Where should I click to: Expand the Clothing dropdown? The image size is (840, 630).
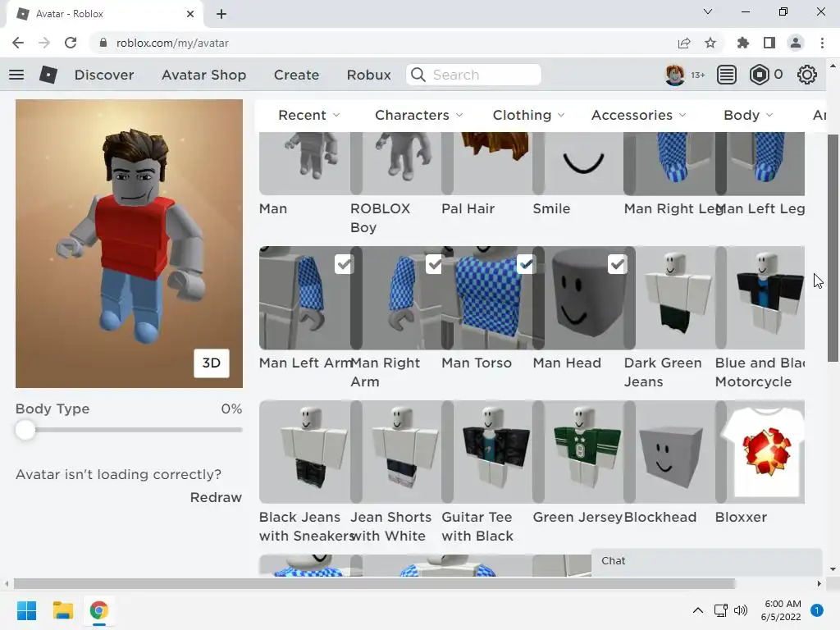(x=529, y=115)
